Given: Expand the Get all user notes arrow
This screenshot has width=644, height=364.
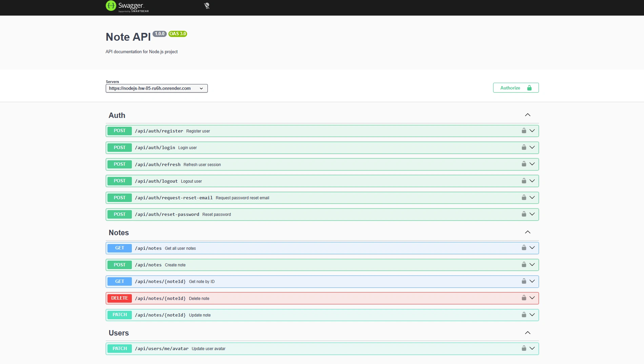Looking at the screenshot, I should click(532, 248).
